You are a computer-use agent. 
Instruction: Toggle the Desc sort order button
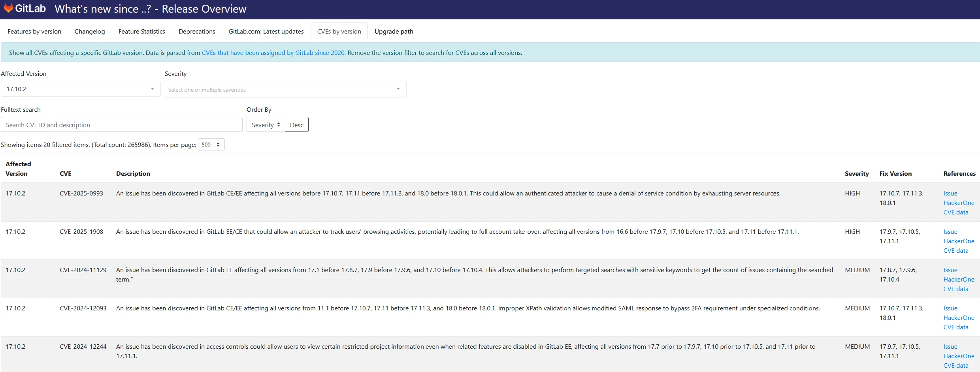[x=296, y=124]
